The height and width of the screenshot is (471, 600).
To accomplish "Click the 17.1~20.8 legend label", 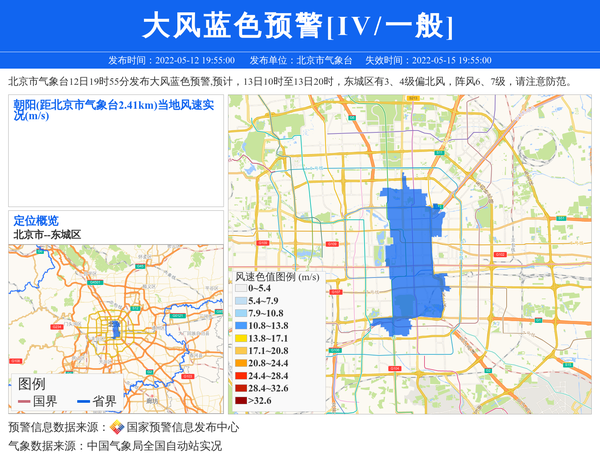I will coord(268,351).
